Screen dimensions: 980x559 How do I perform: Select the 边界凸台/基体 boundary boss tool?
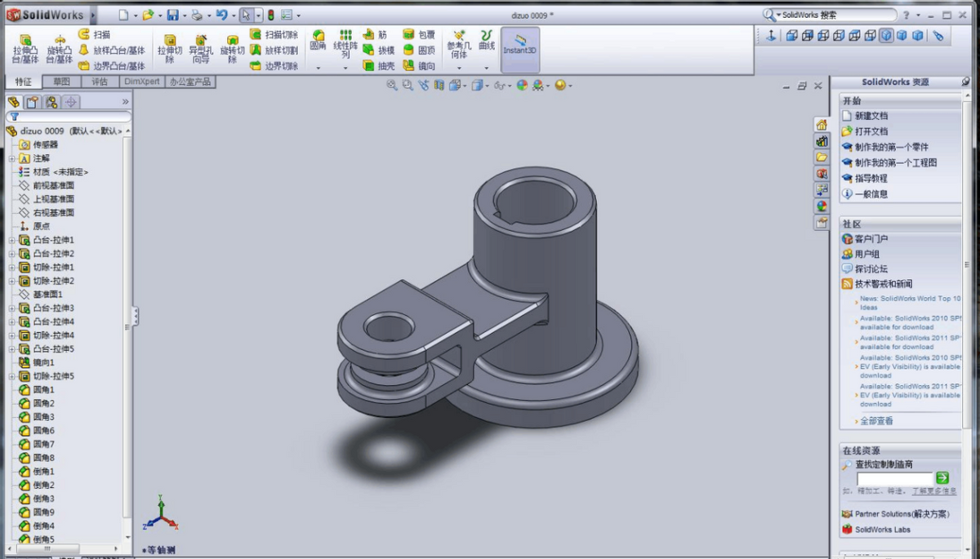tap(112, 66)
